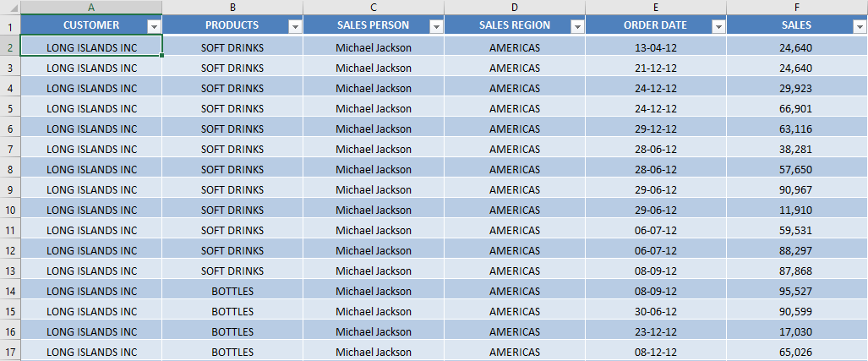Click the Michael Jackson cell in row 6
868x361 pixels.
(374, 129)
